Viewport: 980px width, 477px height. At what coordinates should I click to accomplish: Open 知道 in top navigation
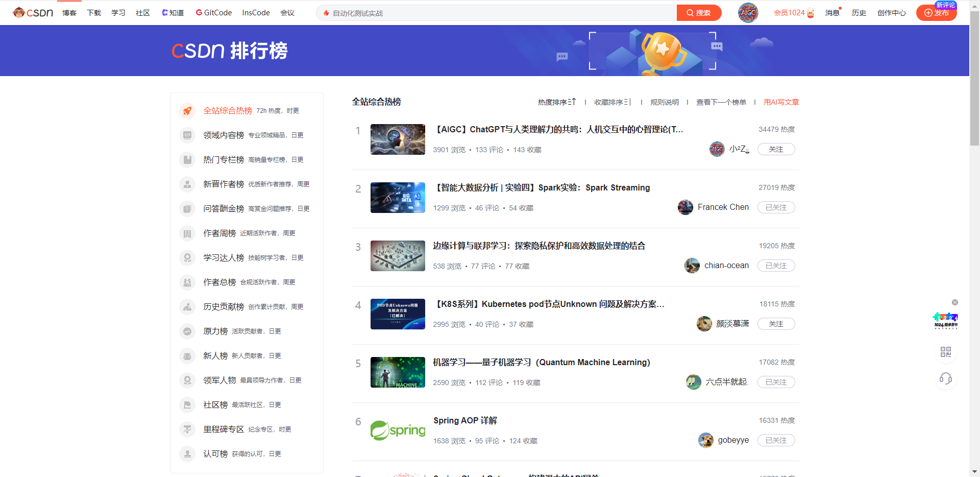coord(173,13)
